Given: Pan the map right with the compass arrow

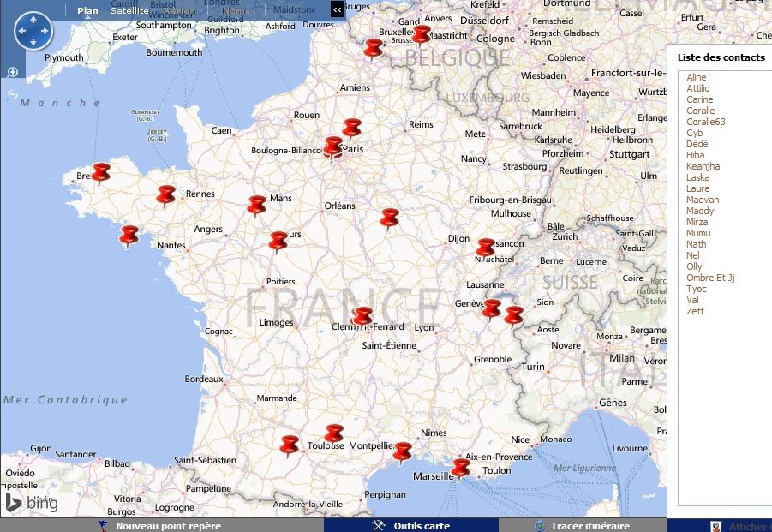Looking at the screenshot, I should 46,31.
